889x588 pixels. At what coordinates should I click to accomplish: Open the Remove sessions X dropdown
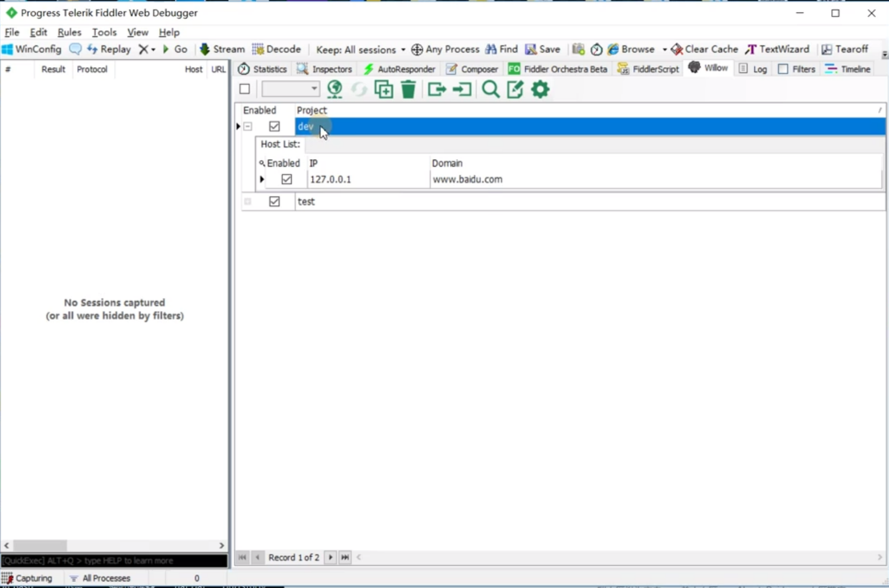pyautogui.click(x=147, y=49)
